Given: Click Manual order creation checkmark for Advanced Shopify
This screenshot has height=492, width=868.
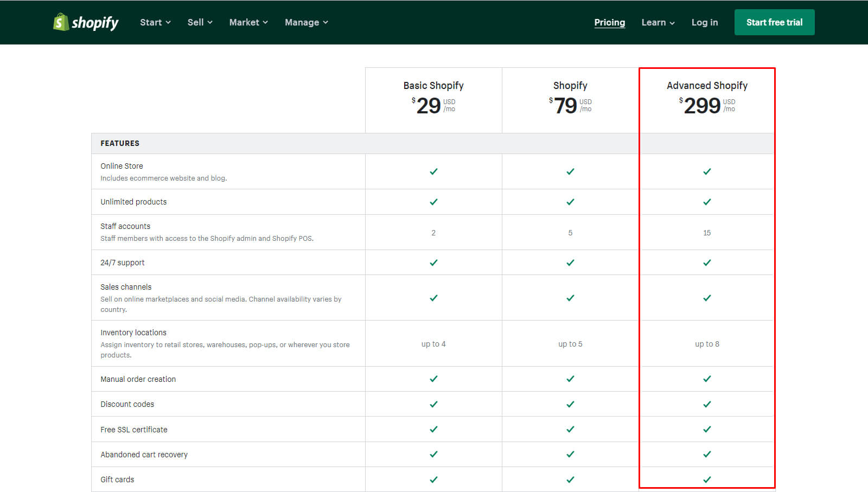Looking at the screenshot, I should [x=707, y=379].
